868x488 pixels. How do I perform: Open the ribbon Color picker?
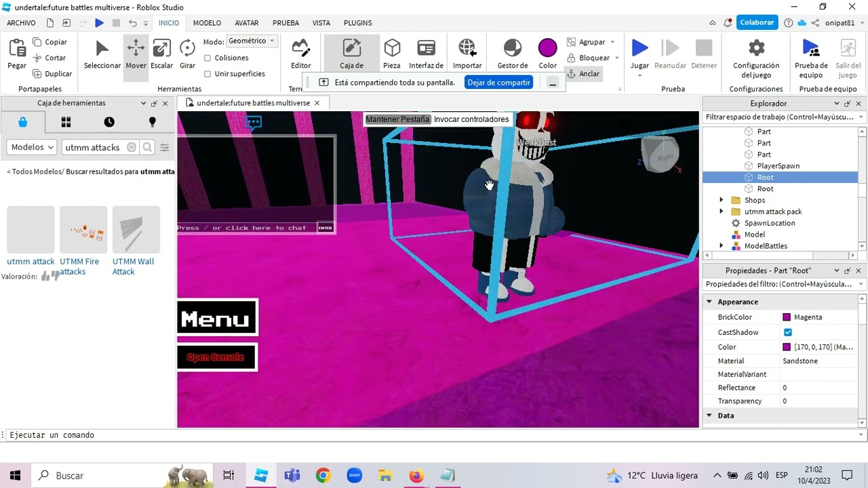click(x=547, y=55)
